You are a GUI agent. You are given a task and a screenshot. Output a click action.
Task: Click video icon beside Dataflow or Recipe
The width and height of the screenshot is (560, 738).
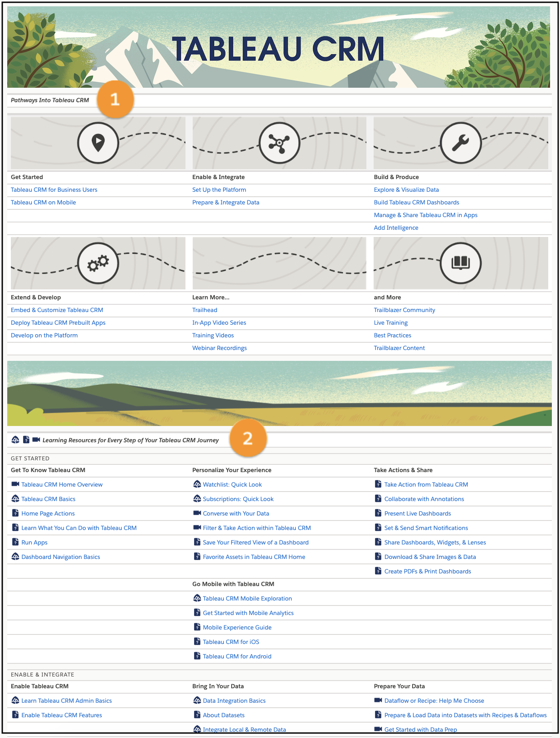[378, 700]
